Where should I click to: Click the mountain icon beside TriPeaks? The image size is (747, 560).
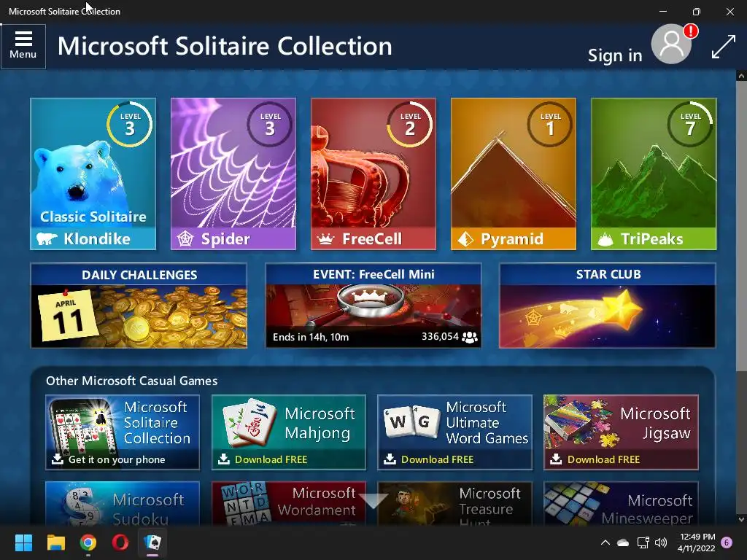point(605,238)
